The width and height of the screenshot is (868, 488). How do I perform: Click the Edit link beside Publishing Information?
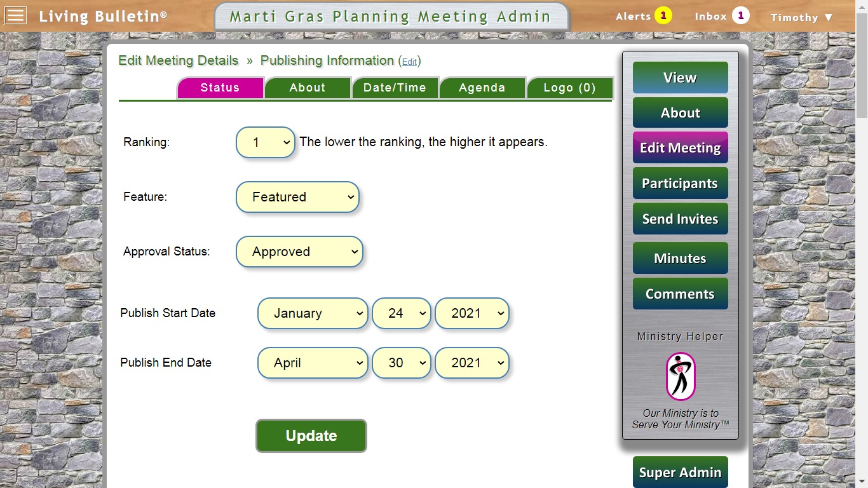409,62
